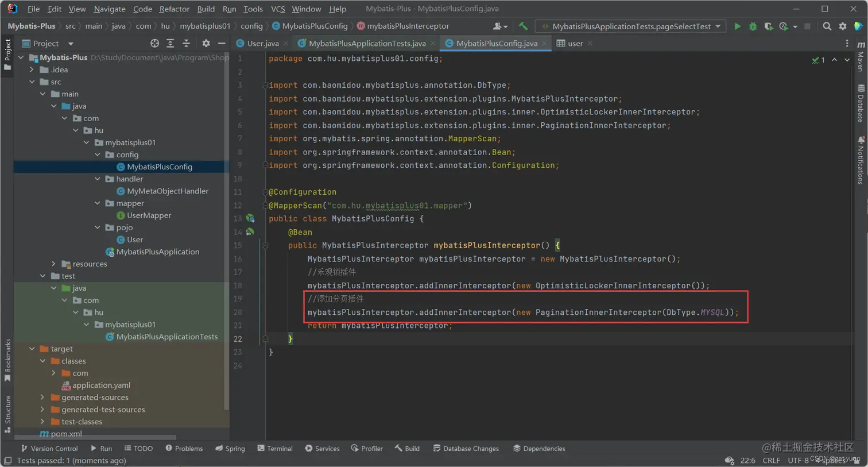Viewport: 868px width, 467px height.
Task: Click the CRLF line separator status
Action: point(771,460)
